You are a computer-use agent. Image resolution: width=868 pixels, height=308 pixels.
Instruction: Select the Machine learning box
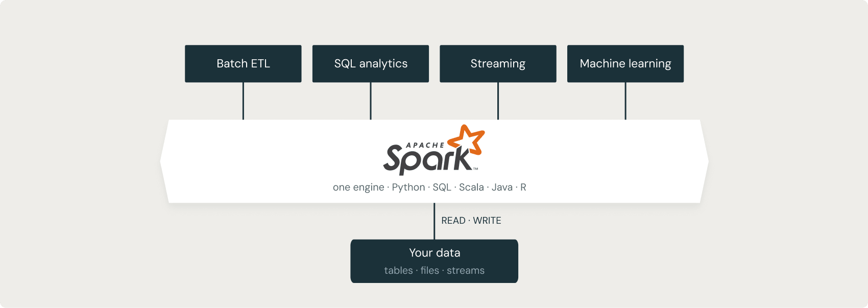(625, 64)
